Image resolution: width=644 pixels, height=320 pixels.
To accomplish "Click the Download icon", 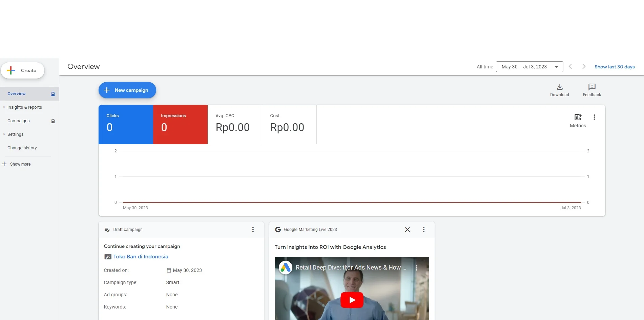I will (559, 87).
